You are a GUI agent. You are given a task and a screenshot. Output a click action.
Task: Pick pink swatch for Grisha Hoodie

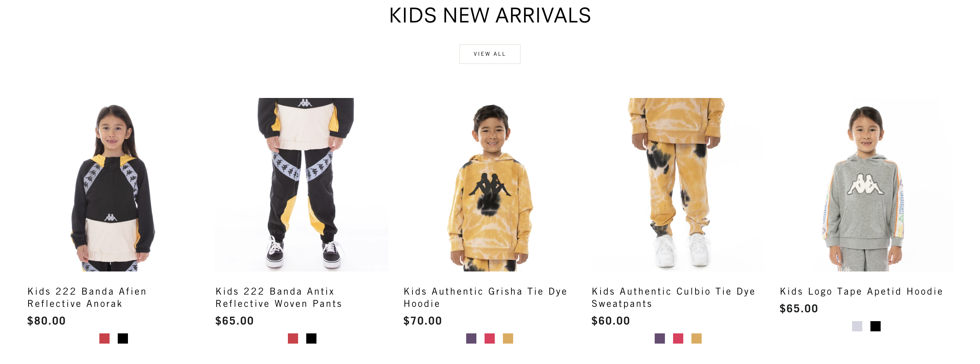click(x=490, y=338)
